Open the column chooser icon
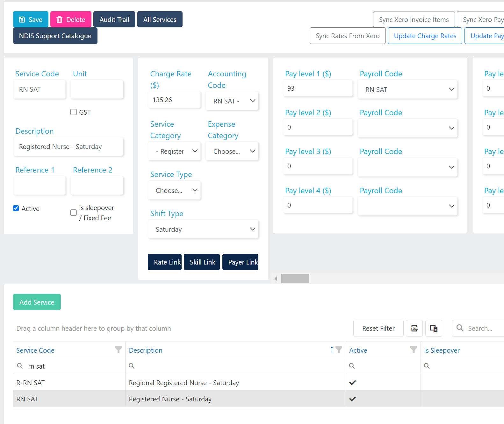Image resolution: width=504 pixels, height=424 pixels. tap(434, 328)
